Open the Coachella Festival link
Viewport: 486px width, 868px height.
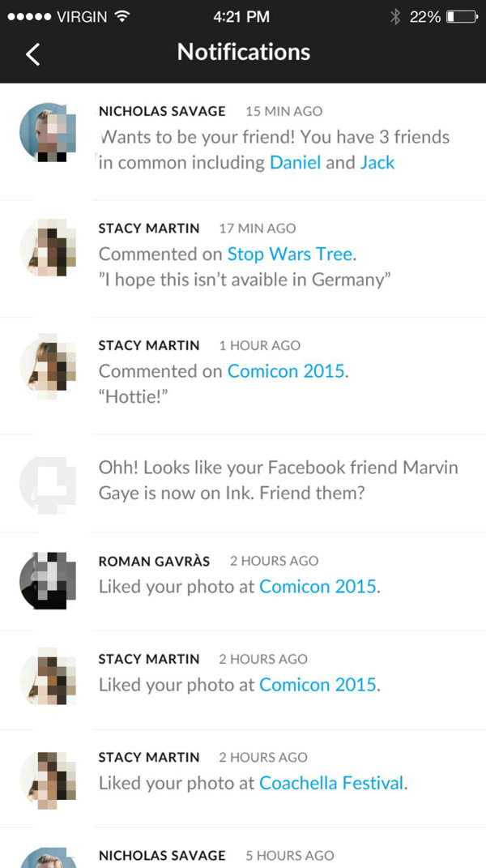(331, 782)
